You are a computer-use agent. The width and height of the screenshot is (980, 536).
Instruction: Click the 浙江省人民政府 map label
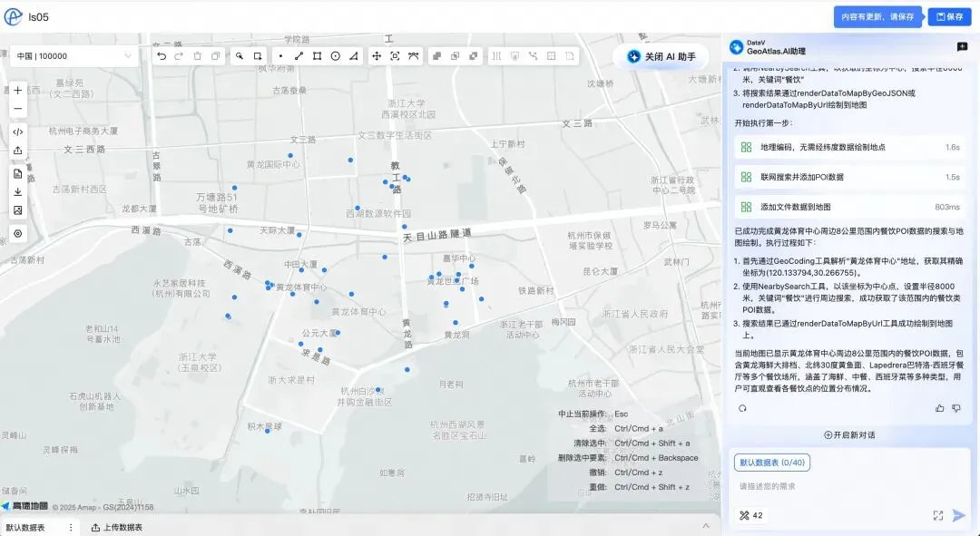635,314
